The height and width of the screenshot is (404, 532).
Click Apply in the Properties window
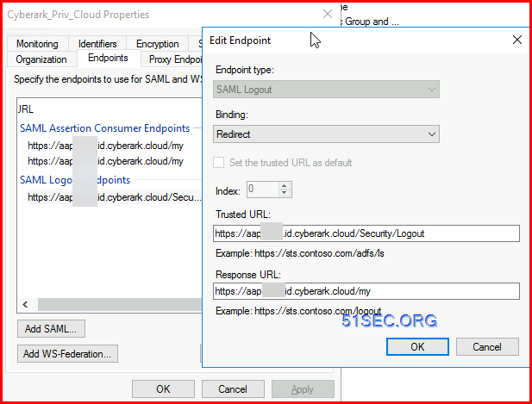click(x=303, y=389)
